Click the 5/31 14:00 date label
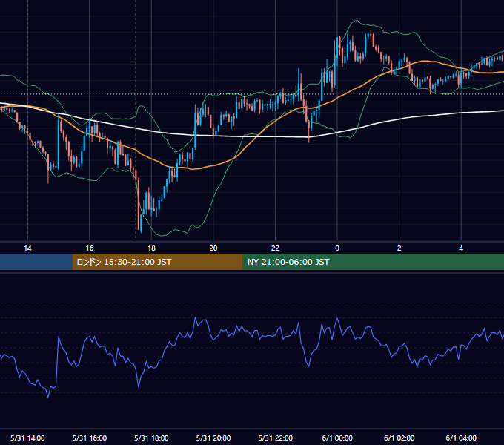The image size is (504, 445). click(27, 438)
